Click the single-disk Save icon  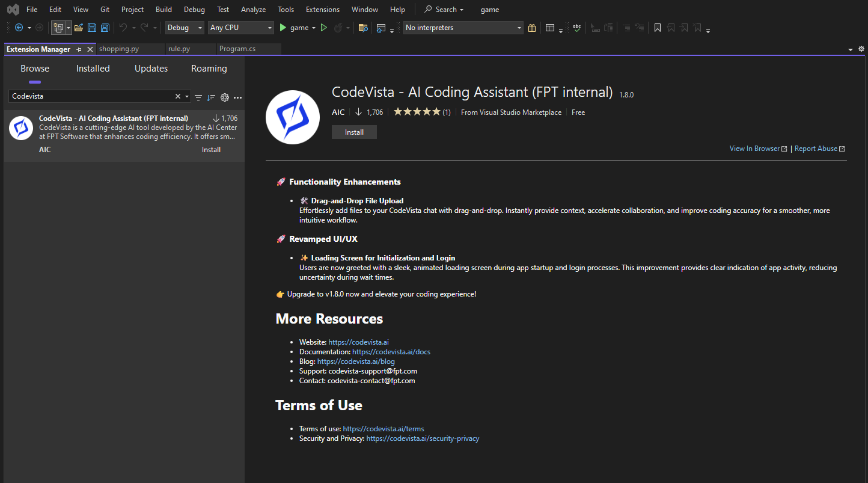point(92,28)
